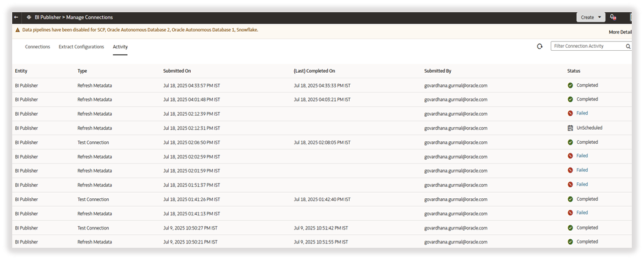Open Failed link for 02:02:59 PM submission

582,156
